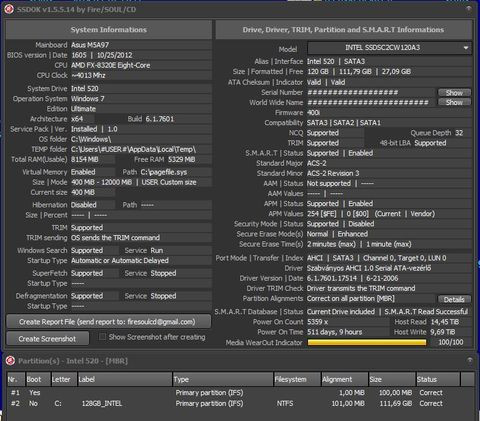This screenshot has width=480, height=421.
Task: Click Create Report File button
Action: pos(109,322)
